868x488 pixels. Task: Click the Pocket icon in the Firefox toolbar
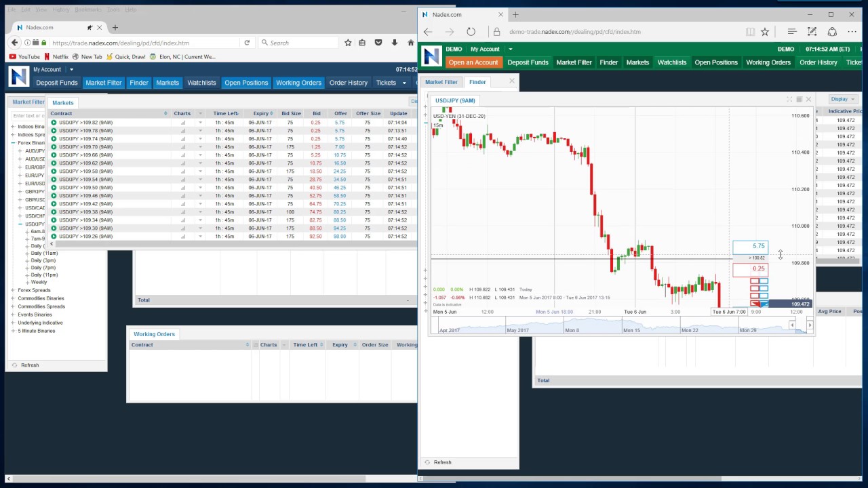coord(378,43)
